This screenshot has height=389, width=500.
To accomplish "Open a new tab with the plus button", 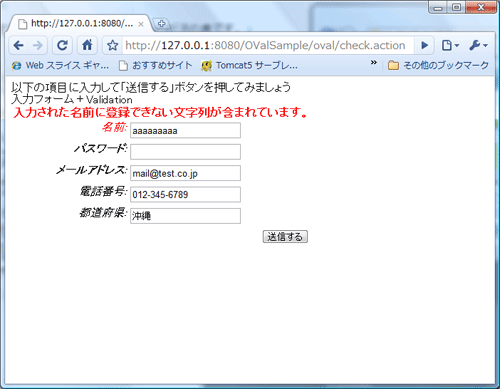I will 162,24.
